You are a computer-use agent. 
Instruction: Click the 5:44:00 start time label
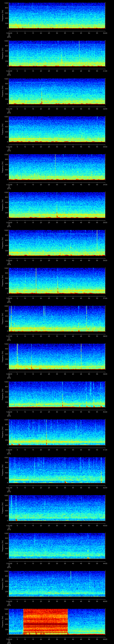point(9,601)
